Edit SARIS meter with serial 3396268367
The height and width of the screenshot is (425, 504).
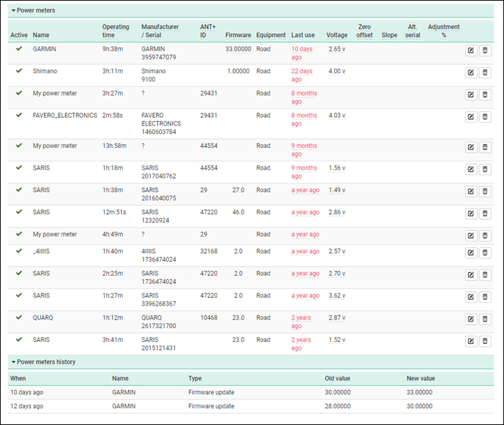(x=471, y=297)
